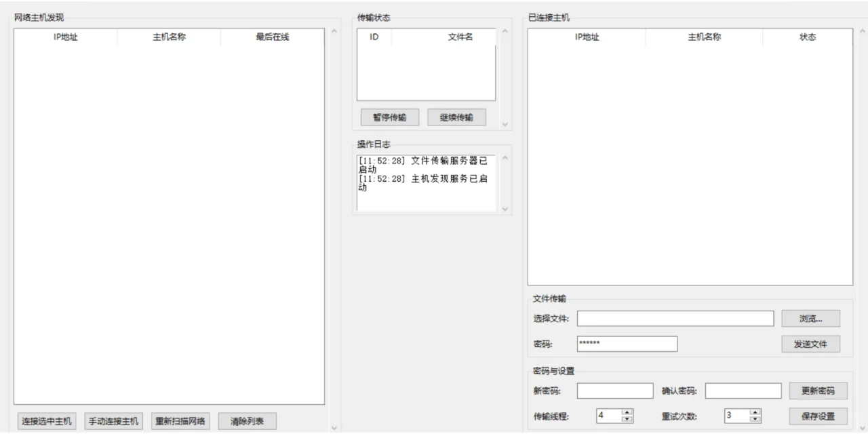This screenshot has width=868, height=434.
Task: Click inside the 密码 password field
Action: pyautogui.click(x=627, y=344)
